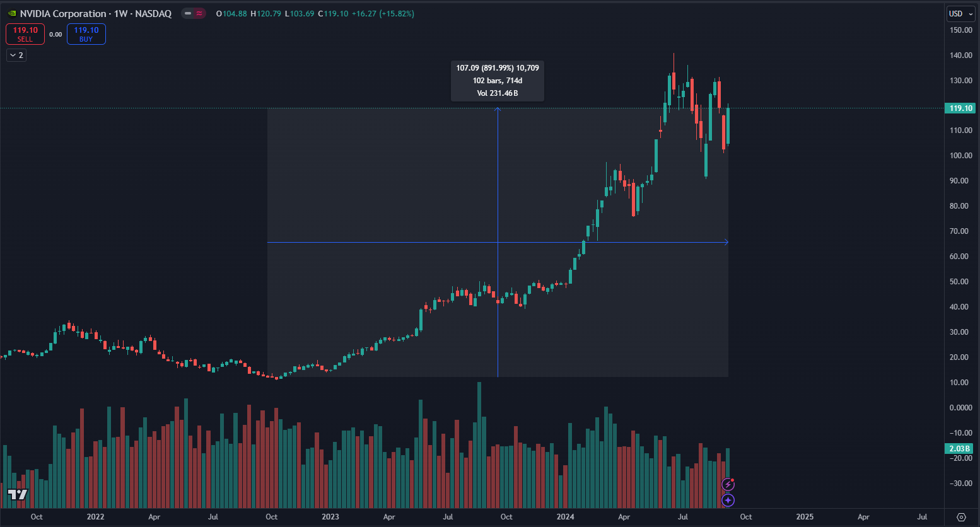
Task: Click the NVIDIA Corporation symbol title
Action: 63,13
